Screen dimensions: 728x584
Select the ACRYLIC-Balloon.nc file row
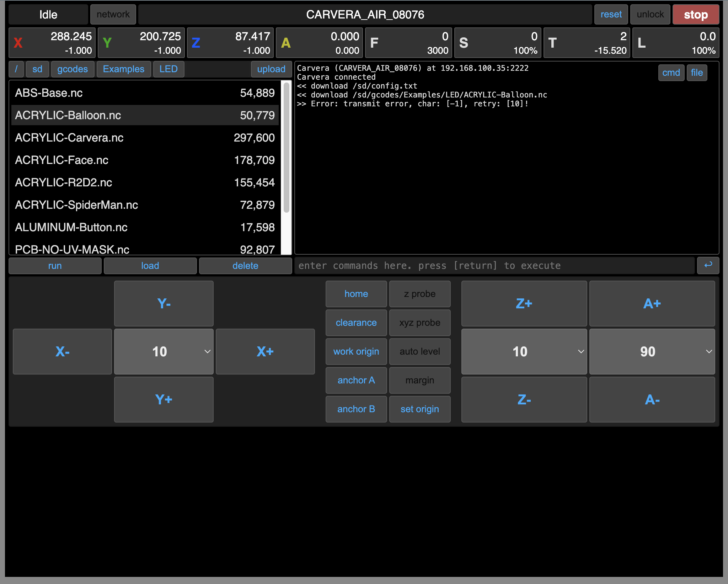click(x=145, y=115)
